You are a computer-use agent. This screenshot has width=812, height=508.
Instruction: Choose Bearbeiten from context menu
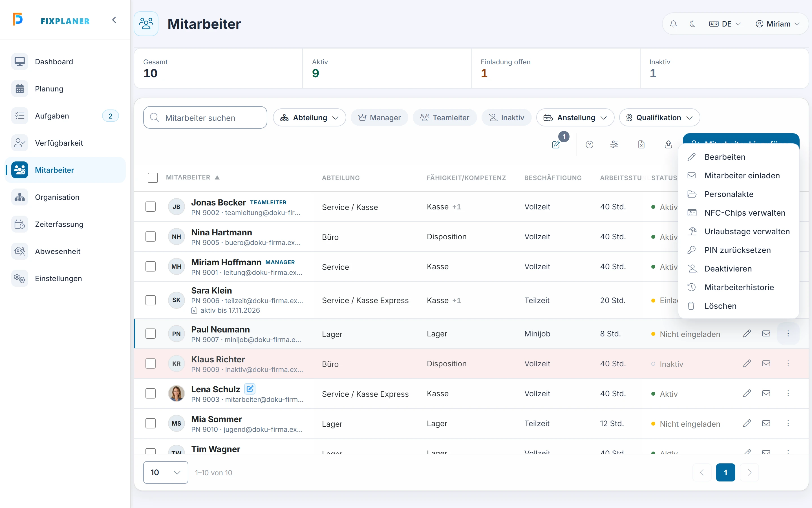(738, 157)
